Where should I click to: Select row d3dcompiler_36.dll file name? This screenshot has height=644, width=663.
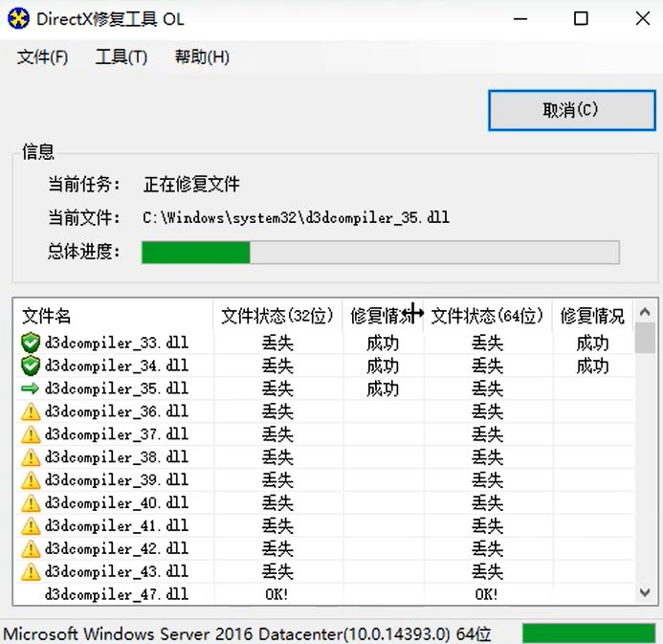pyautogui.click(x=117, y=411)
